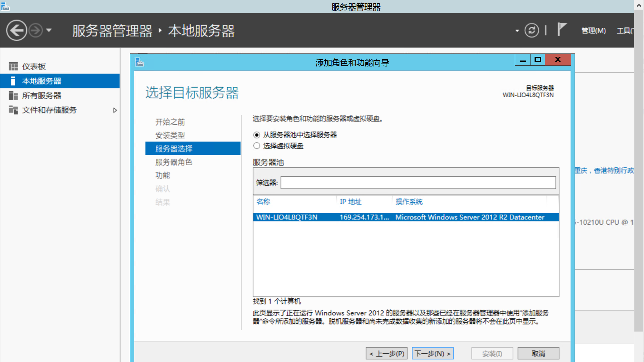Sort by the 名称 column header
Image resolution: width=644 pixels, height=362 pixels.
tap(263, 202)
